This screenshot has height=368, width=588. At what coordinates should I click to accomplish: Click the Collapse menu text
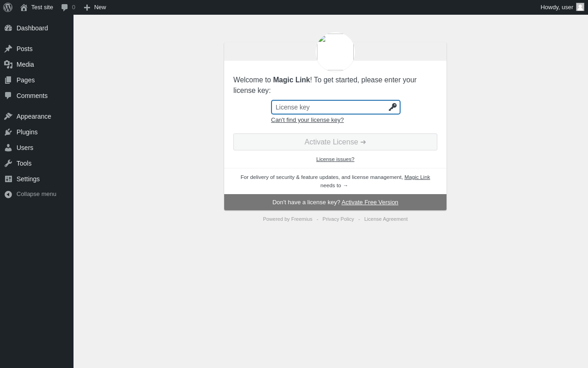click(36, 194)
